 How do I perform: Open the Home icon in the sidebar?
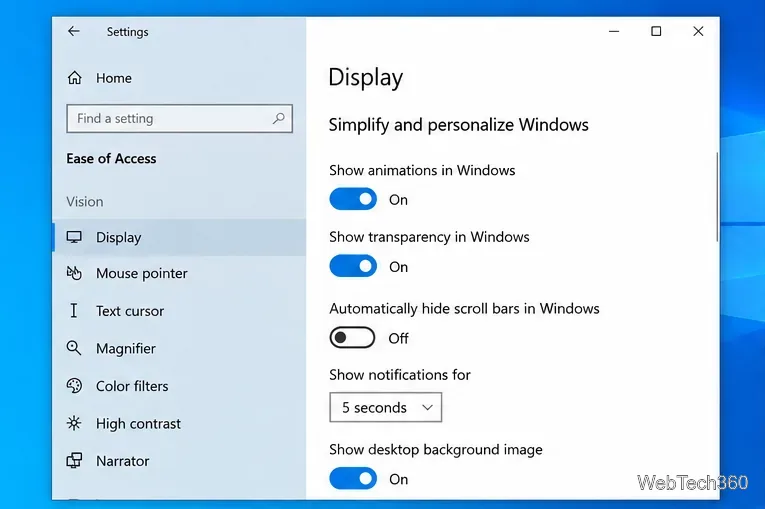(x=75, y=78)
